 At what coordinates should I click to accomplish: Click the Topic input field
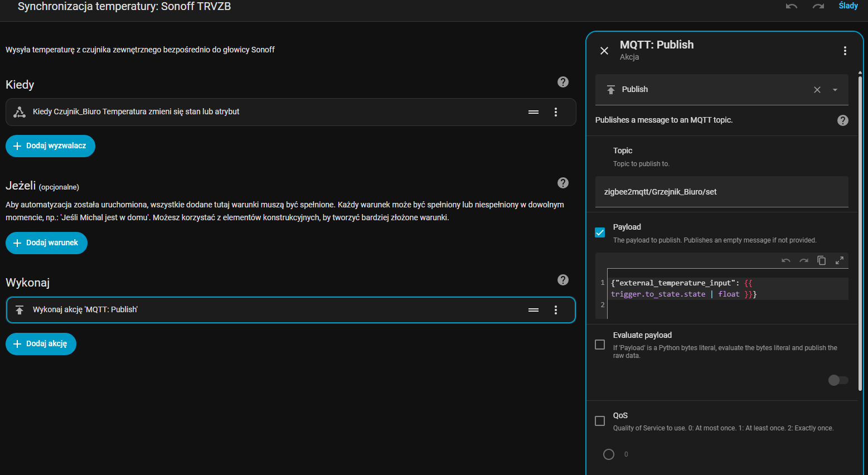pos(721,192)
